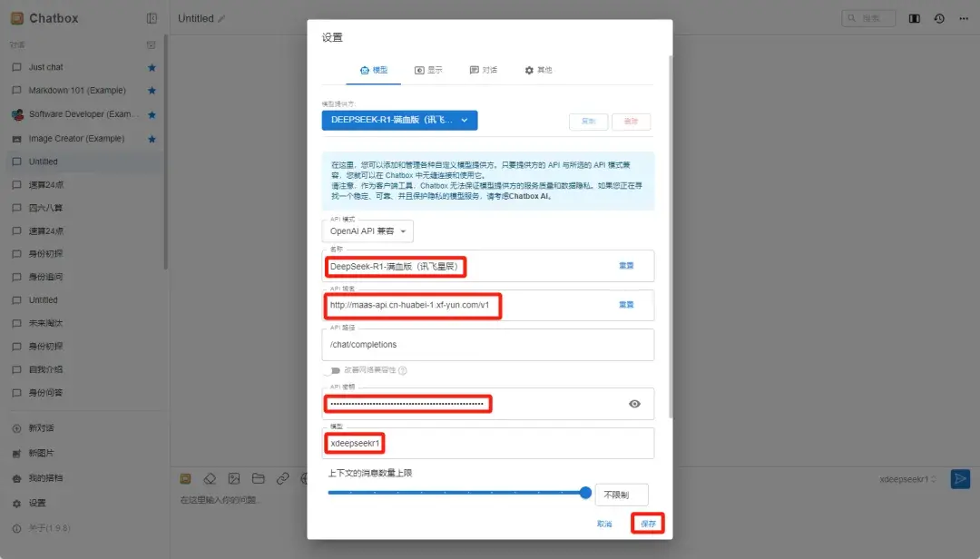Click the Chatbox logo icon in input toolbar
Image resolution: width=980 pixels, height=559 pixels.
coord(185,478)
